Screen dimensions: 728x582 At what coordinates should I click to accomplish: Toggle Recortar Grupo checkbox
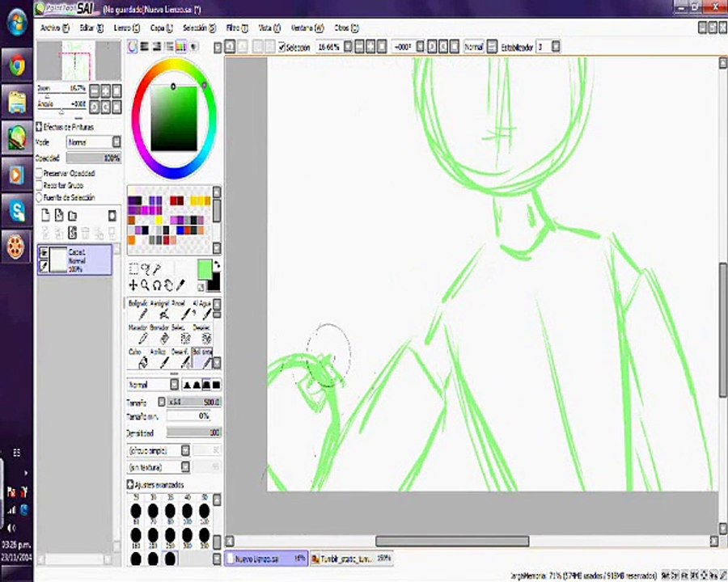(x=40, y=185)
